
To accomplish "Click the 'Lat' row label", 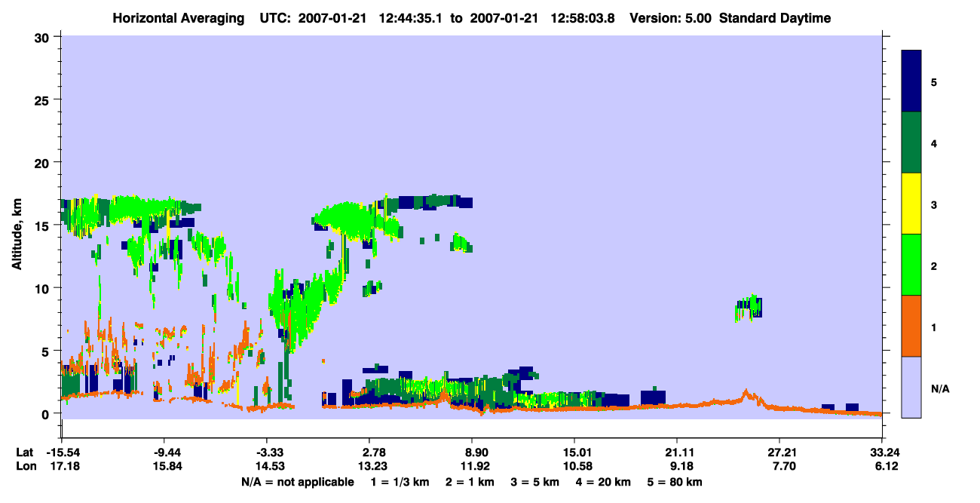I will [24, 452].
